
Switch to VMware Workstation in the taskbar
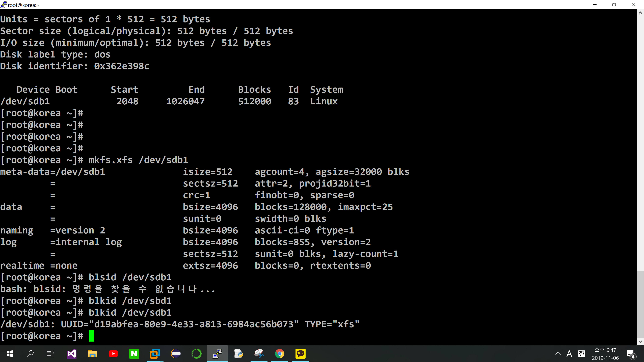click(155, 353)
